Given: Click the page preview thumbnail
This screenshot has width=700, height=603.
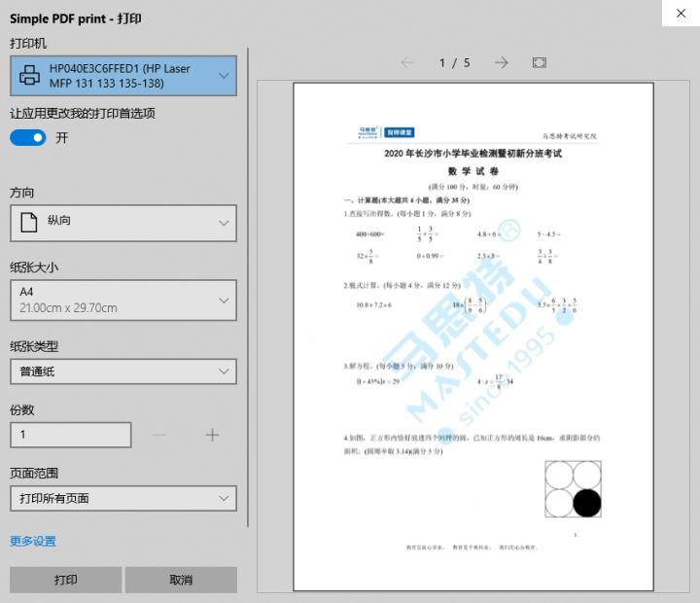Looking at the screenshot, I should 473,337.
